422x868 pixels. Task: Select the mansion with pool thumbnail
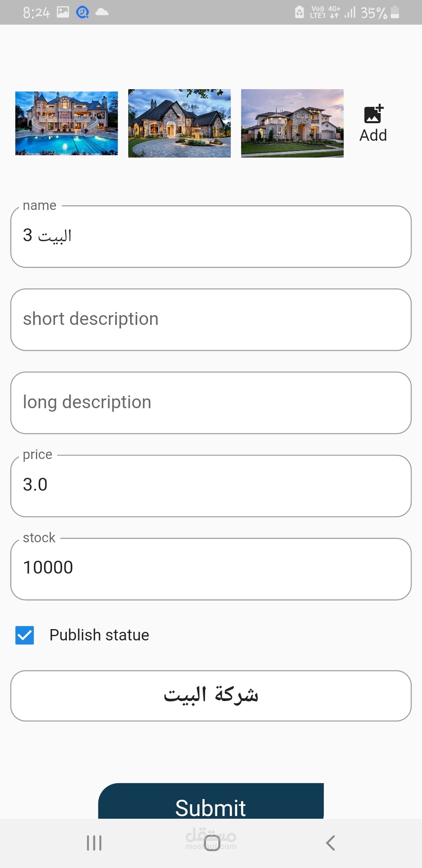tap(66, 123)
